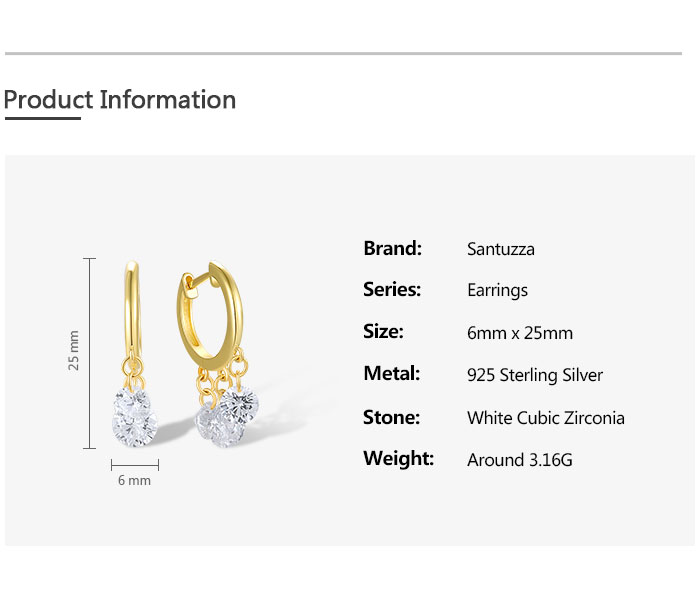700x596 pixels.
Task: Click the 25 mm height dimension label
Action: (x=74, y=350)
